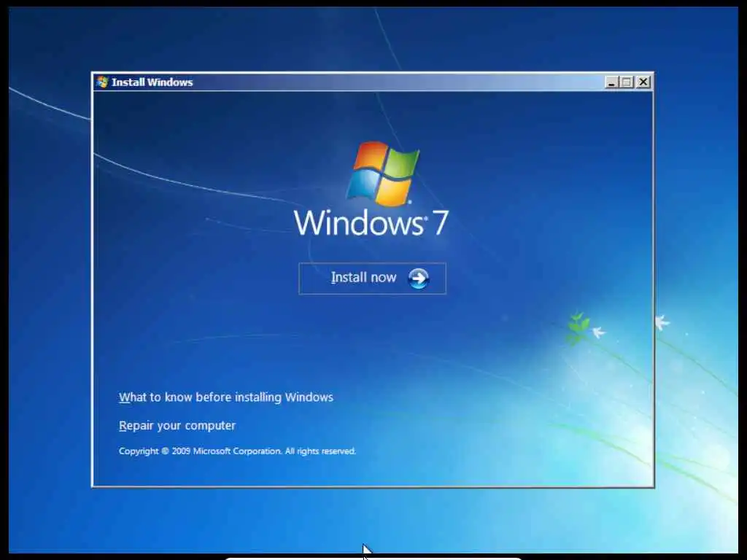Click the blue arrow icon beside Install now
Viewport: 747px width, 560px height.
tap(418, 279)
